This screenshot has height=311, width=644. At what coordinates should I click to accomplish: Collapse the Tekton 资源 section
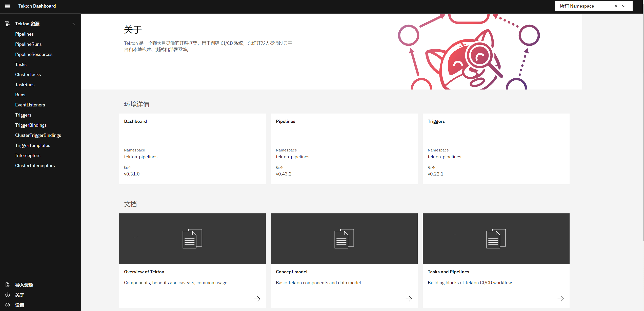tap(73, 24)
